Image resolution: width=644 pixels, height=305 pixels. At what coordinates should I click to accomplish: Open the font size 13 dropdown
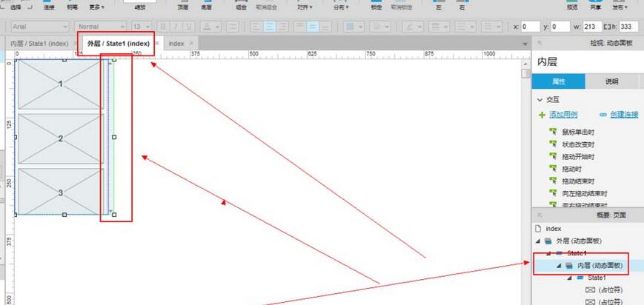tap(142, 27)
